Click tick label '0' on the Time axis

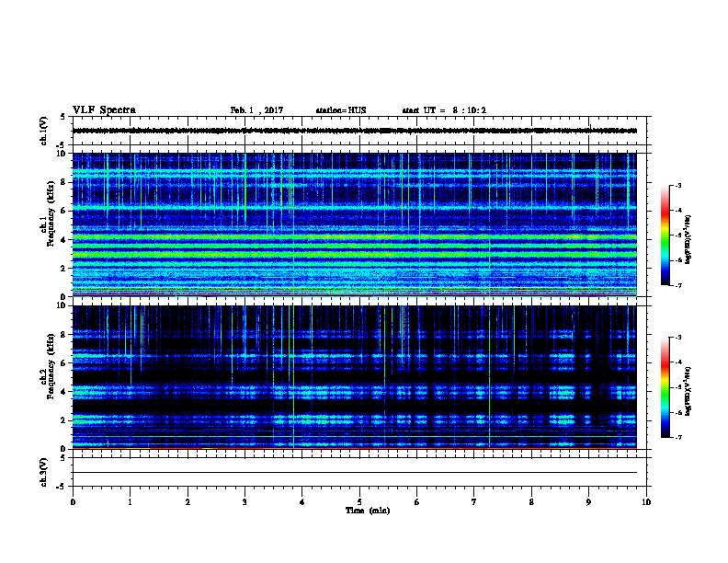pos(73,502)
